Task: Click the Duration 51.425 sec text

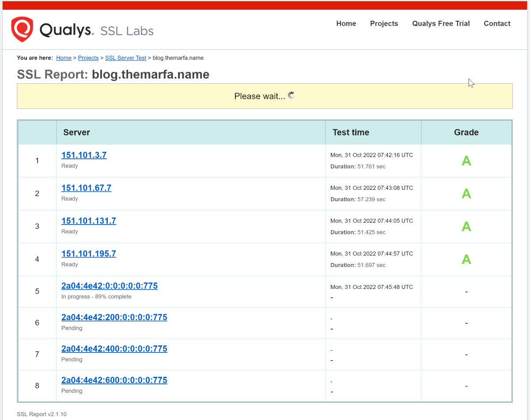Action: tap(358, 232)
